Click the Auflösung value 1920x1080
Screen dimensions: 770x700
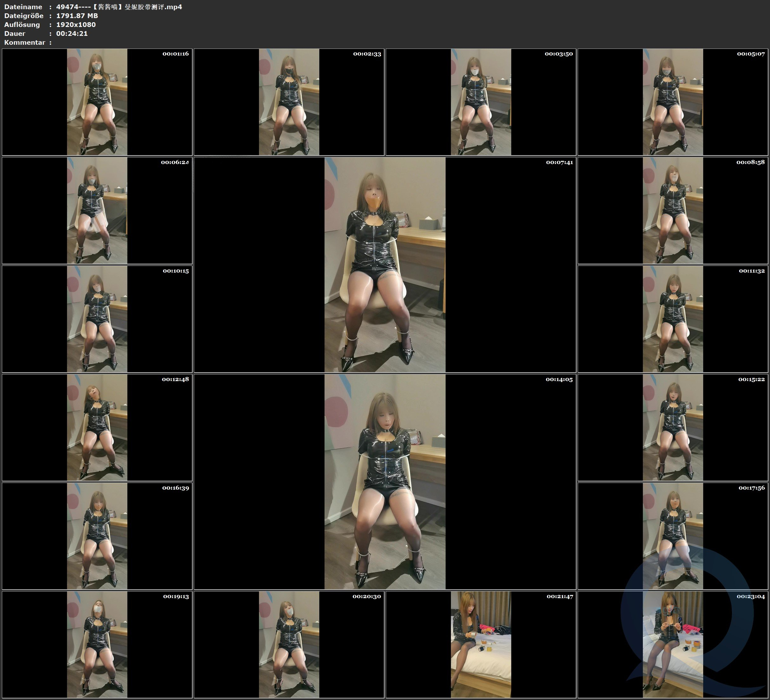coord(76,24)
